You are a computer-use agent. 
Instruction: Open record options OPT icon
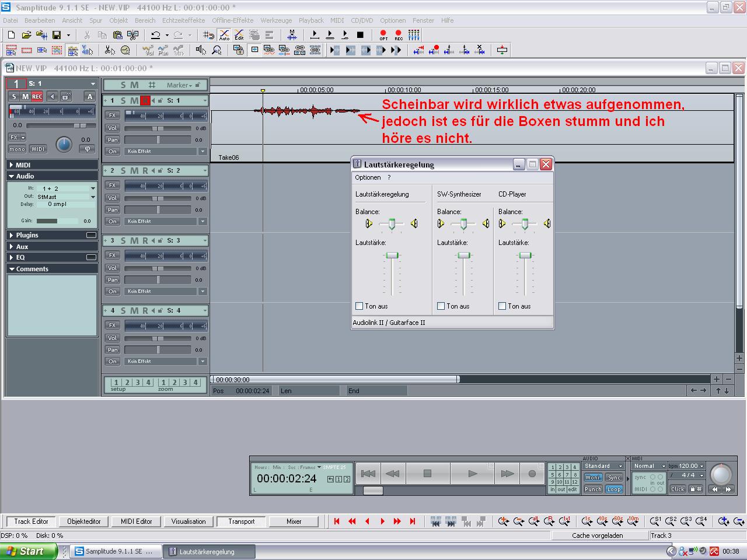(383, 35)
